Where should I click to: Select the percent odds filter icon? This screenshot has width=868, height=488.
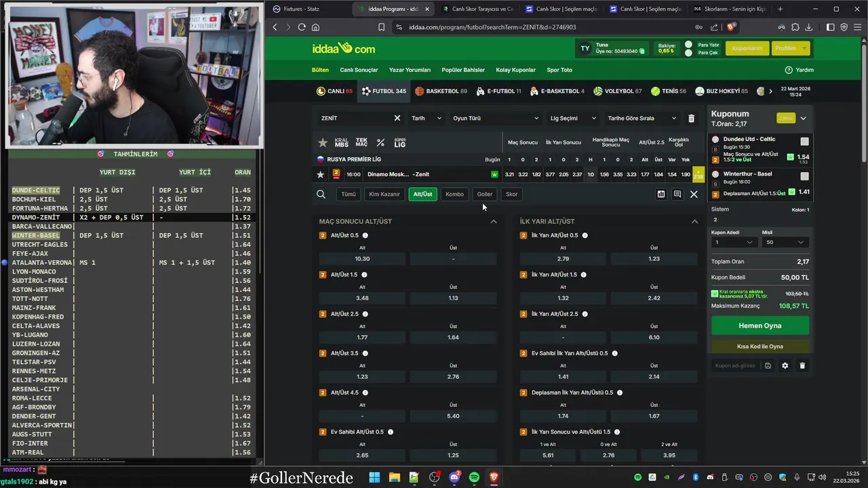pos(380,142)
